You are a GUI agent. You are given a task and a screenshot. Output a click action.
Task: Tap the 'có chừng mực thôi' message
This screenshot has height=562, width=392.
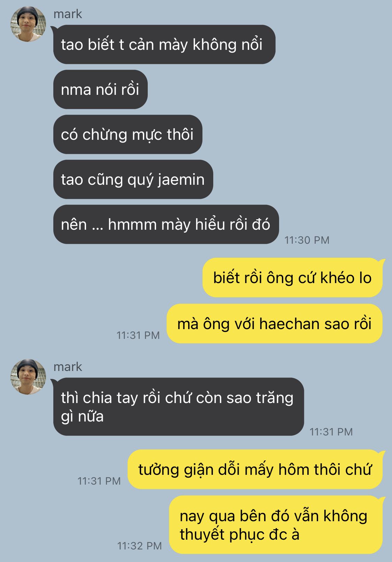click(128, 134)
